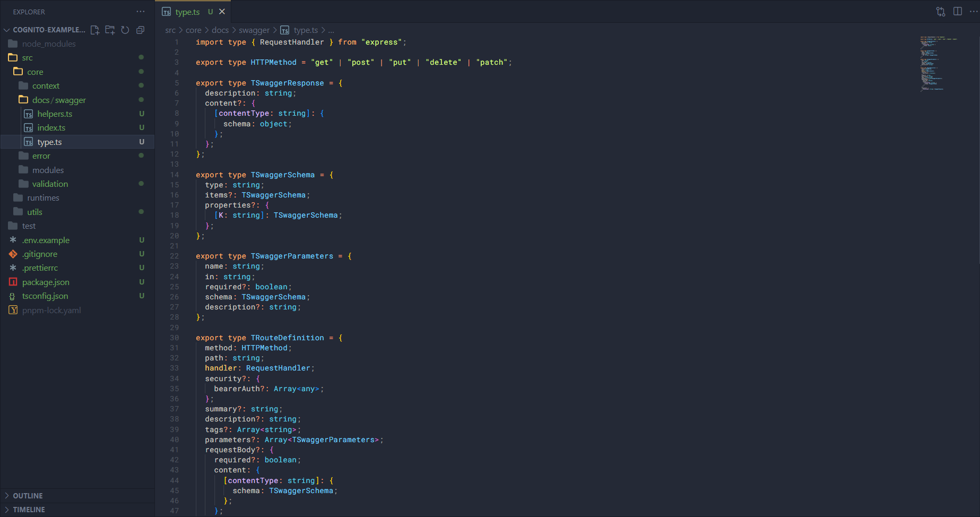Refresh the Explorer file tree

click(125, 30)
